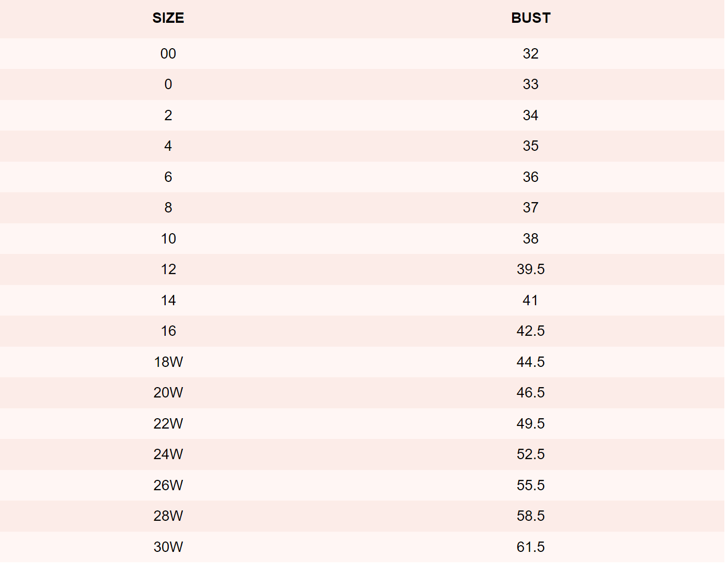
Task: Click the bust value 52.5
Action: [531, 454]
